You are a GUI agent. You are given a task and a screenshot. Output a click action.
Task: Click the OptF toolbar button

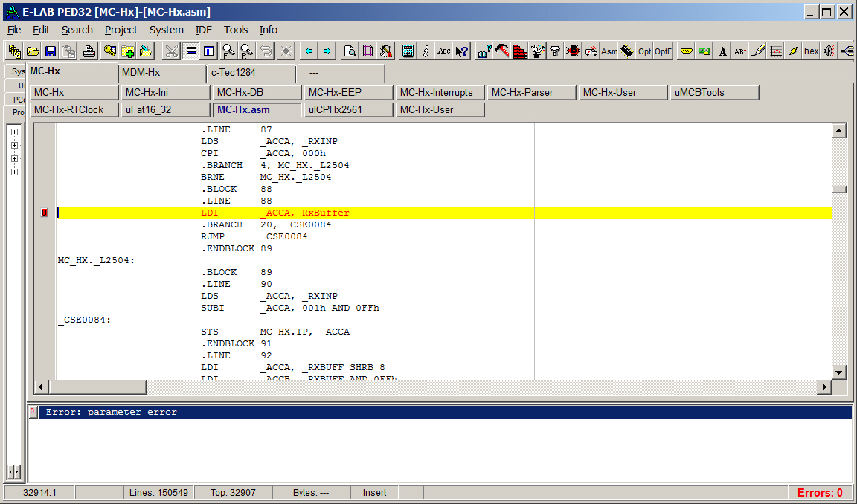click(663, 51)
